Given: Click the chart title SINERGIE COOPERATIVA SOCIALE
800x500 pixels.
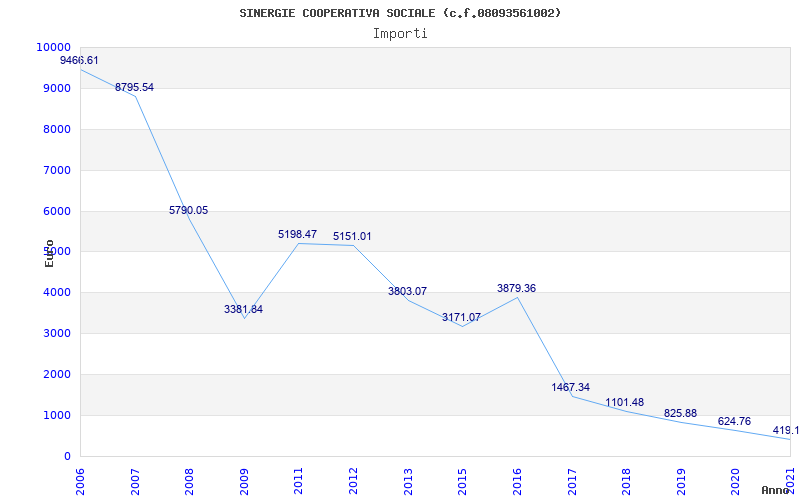Looking at the screenshot, I should [400, 13].
